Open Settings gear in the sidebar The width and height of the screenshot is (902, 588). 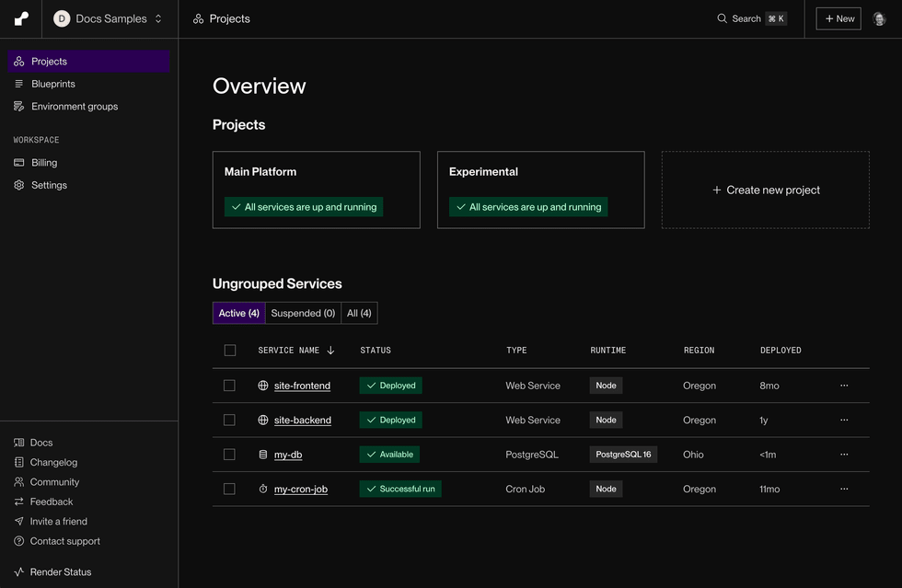19,185
